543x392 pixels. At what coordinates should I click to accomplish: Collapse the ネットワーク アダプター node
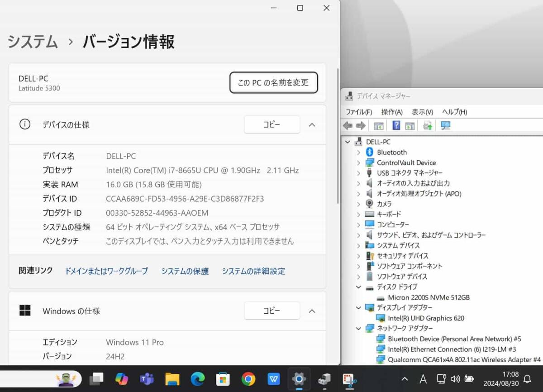click(358, 328)
